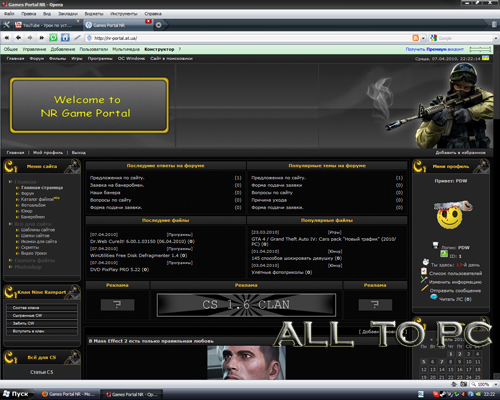Go to the home page via the house icon
The height and width of the screenshot is (400, 500).
pyautogui.click(x=65, y=38)
